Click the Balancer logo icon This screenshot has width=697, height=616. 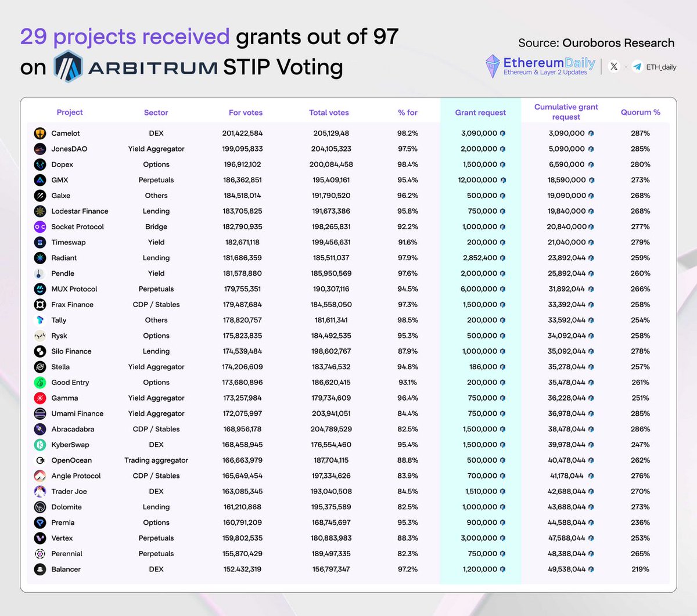pos(39,570)
